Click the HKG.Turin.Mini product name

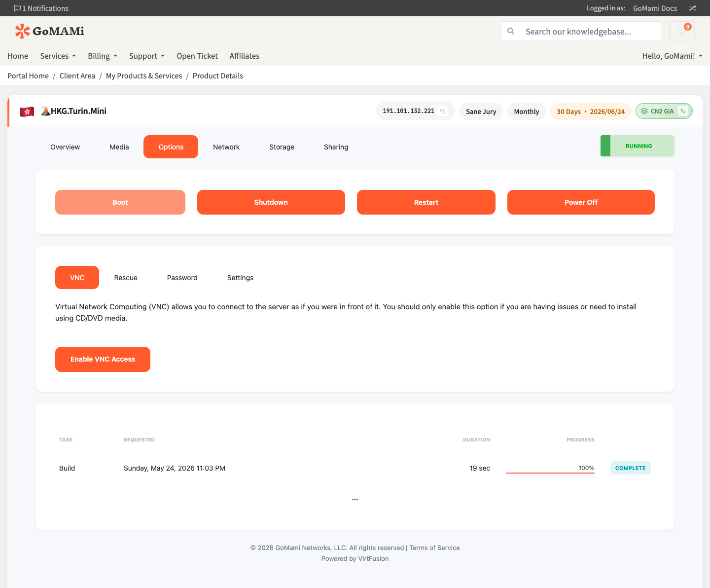click(x=79, y=111)
